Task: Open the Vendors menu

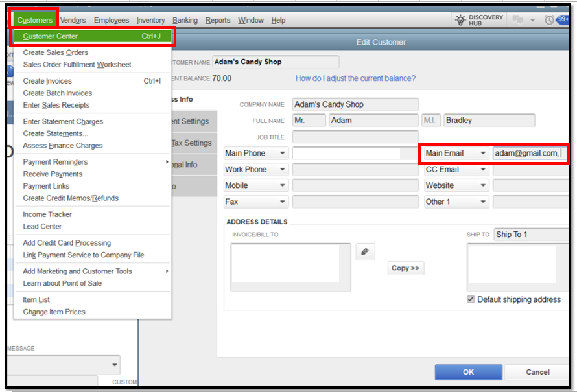Action: (x=73, y=21)
